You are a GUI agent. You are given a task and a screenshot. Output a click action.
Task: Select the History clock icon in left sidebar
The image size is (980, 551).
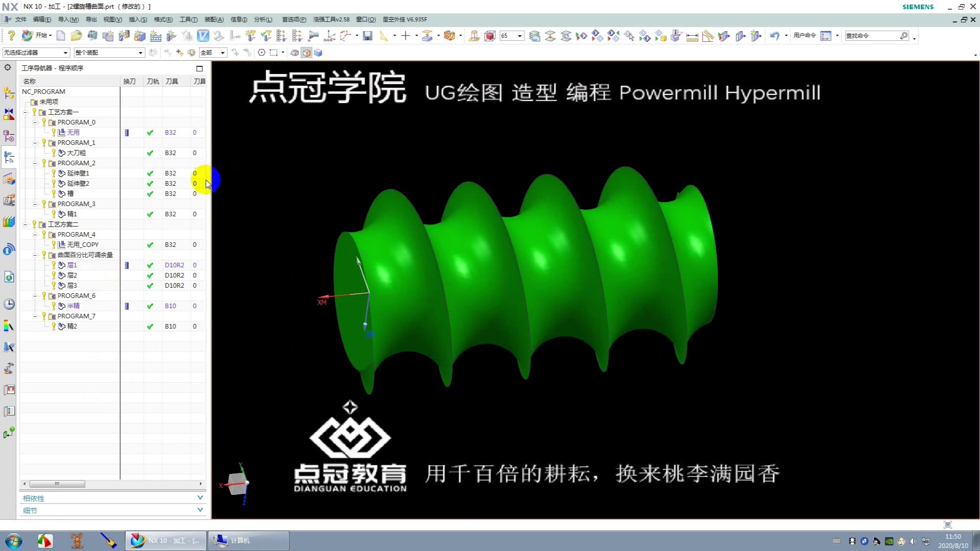10,304
